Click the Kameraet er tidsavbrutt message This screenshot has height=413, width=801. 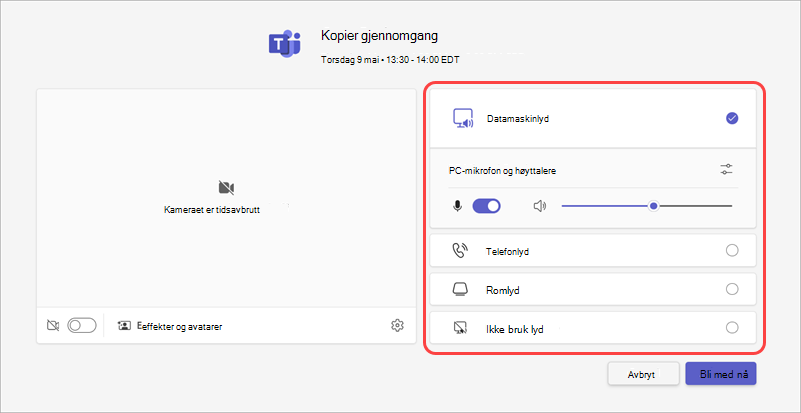212,210
